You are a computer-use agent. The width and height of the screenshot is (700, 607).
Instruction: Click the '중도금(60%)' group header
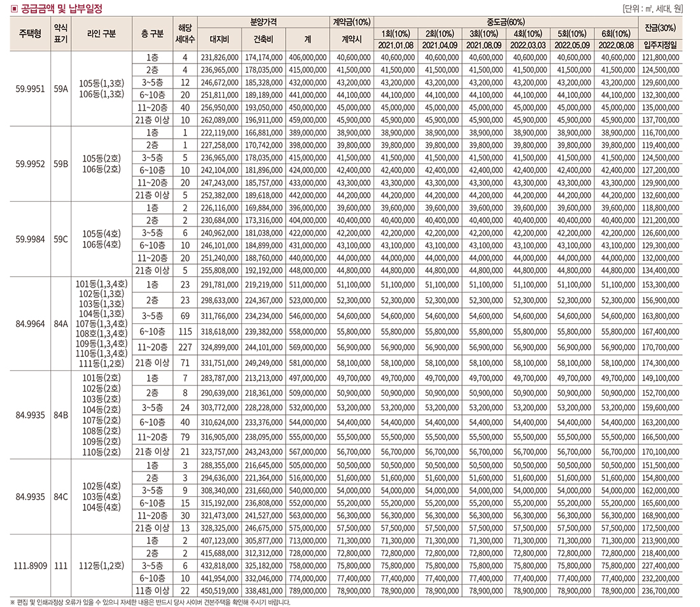[x=506, y=22]
